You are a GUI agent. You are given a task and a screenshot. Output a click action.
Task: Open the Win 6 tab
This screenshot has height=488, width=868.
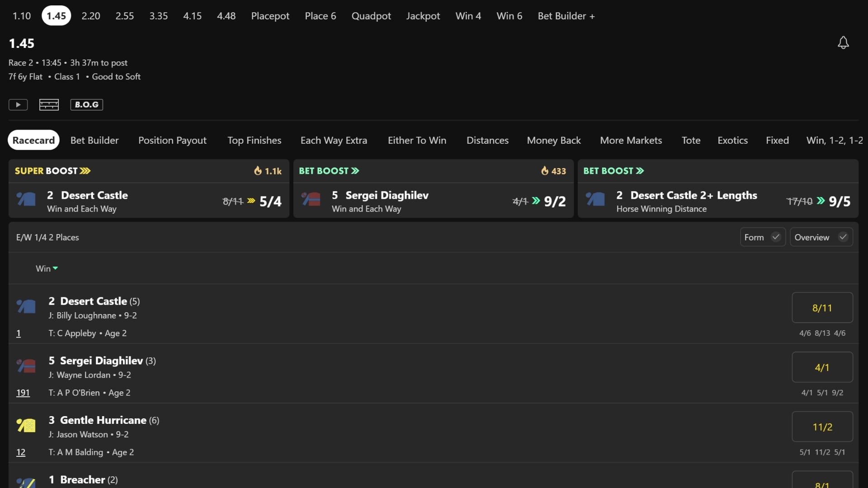(x=509, y=16)
